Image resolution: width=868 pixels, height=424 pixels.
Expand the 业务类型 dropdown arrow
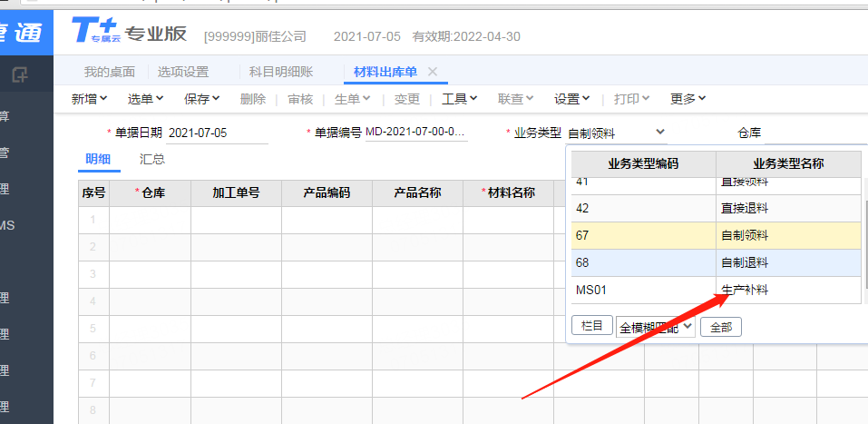click(660, 132)
